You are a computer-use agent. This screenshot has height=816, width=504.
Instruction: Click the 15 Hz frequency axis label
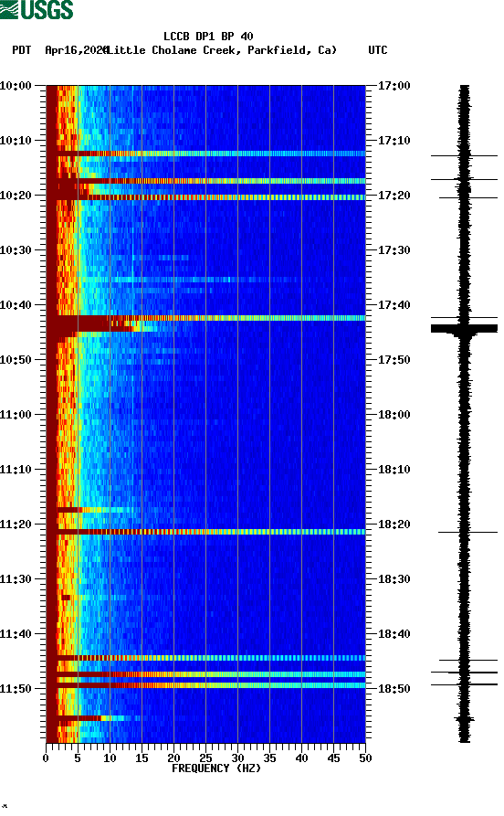[x=142, y=758]
